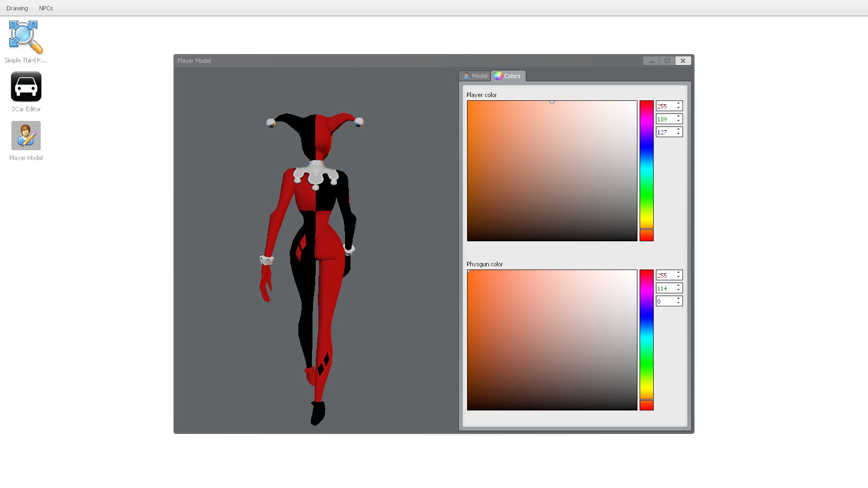Screen dimensions: 868x488
Task: Select the Colors tab
Action: pyautogui.click(x=508, y=76)
